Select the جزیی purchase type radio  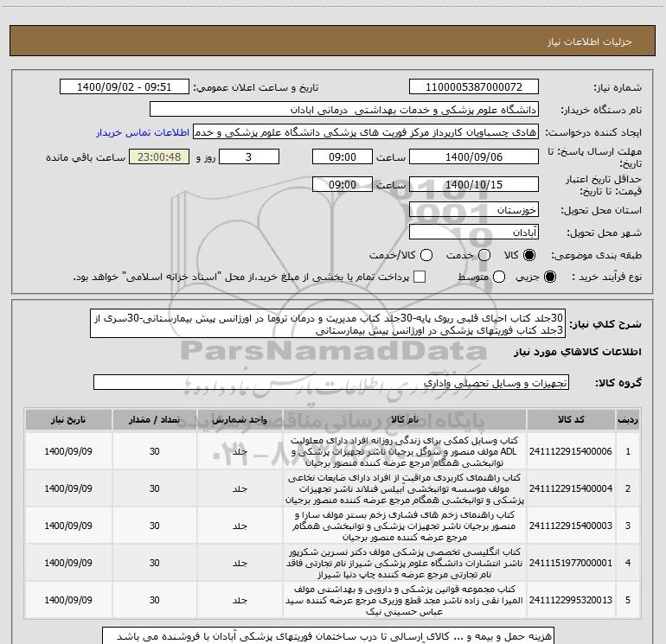click(549, 277)
